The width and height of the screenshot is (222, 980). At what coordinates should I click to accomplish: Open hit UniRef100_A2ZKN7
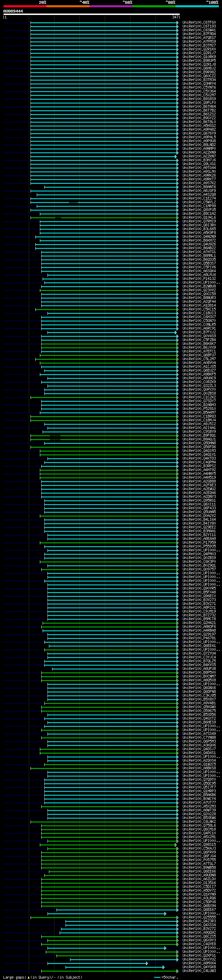pyautogui.click(x=199, y=156)
